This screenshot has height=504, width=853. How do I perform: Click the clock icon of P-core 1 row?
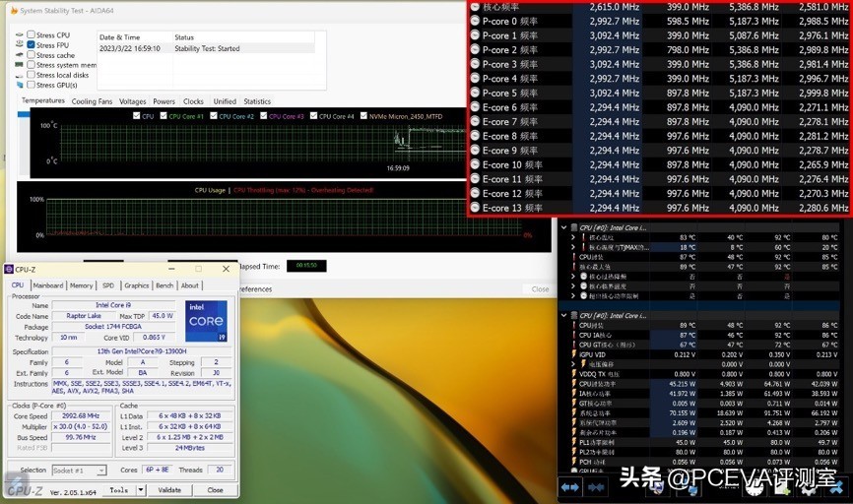click(x=475, y=35)
